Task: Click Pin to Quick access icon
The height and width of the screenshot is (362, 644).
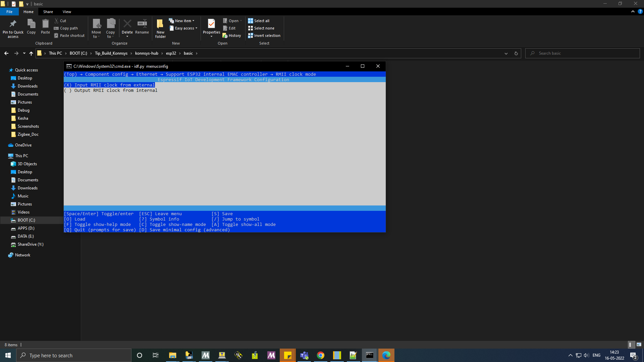Action: (x=13, y=24)
